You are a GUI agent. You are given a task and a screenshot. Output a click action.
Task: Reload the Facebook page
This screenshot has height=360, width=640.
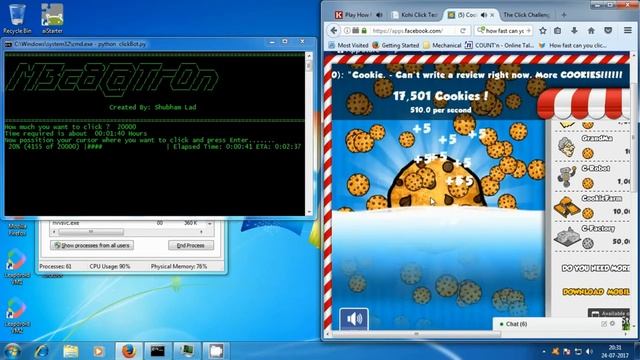pyautogui.click(x=463, y=31)
